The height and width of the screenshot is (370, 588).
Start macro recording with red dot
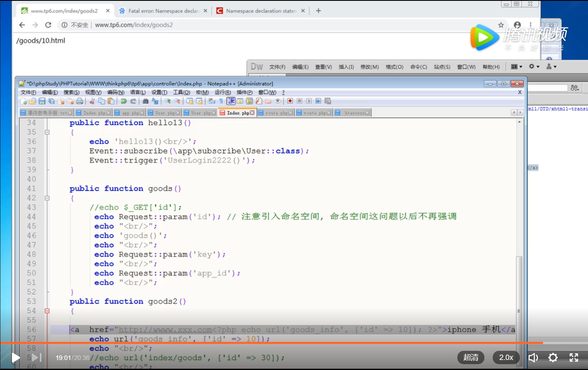coord(290,101)
